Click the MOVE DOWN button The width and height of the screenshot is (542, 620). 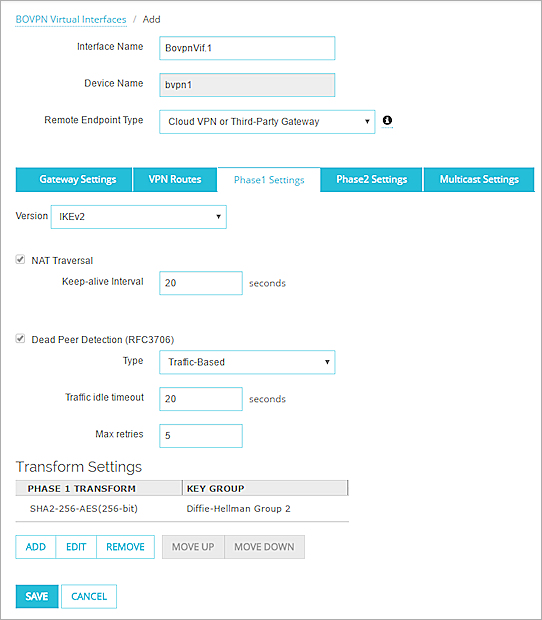pos(264,547)
